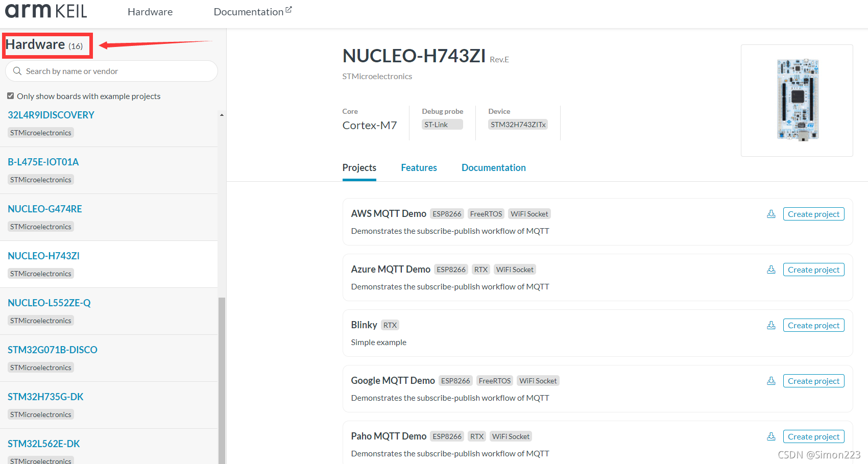This screenshot has width=868, height=464.
Task: Click the Google MQTT Demo title
Action: coord(393,381)
